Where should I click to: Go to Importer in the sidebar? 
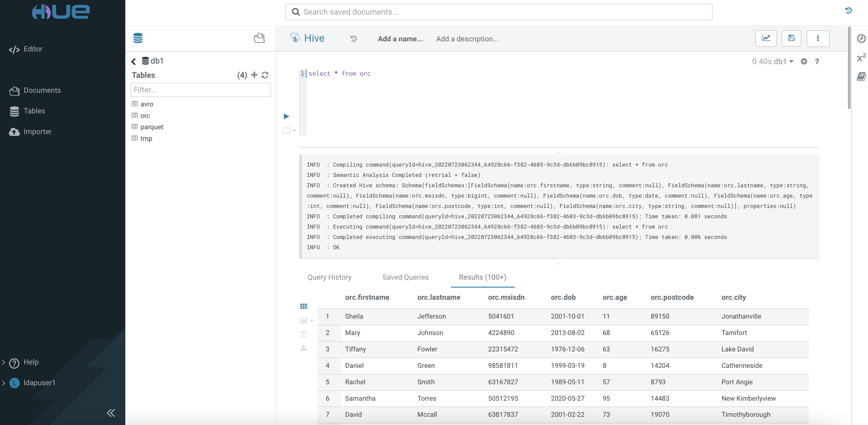tap(37, 132)
